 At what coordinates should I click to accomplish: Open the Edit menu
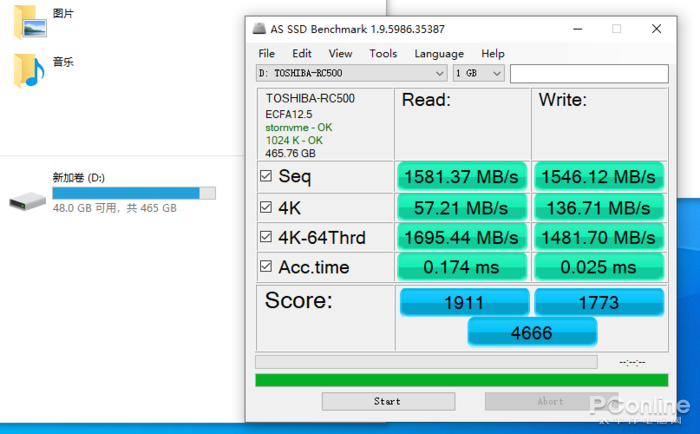click(302, 54)
